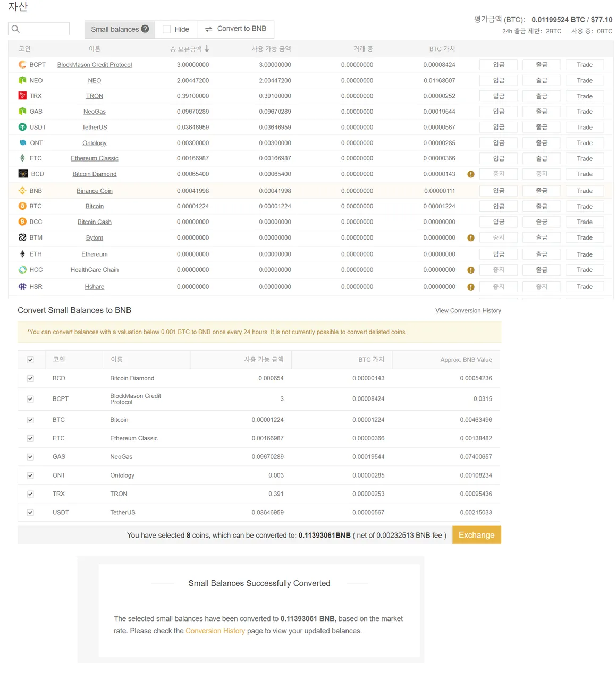The height and width of the screenshot is (680, 616).
Task: Click deposit button for ETH row
Action: pyautogui.click(x=499, y=254)
